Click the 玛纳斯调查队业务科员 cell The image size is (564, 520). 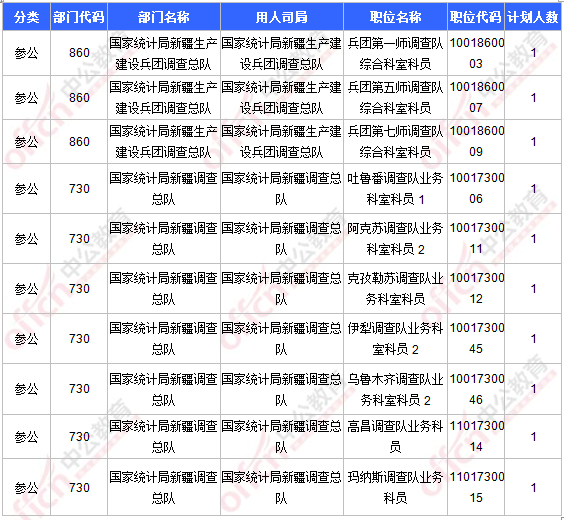tap(395, 487)
